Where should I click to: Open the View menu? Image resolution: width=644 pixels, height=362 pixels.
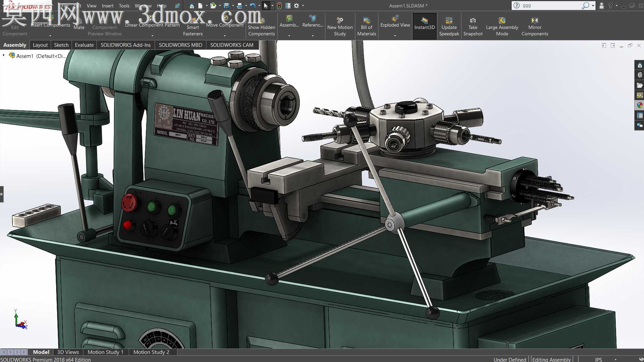pos(91,6)
